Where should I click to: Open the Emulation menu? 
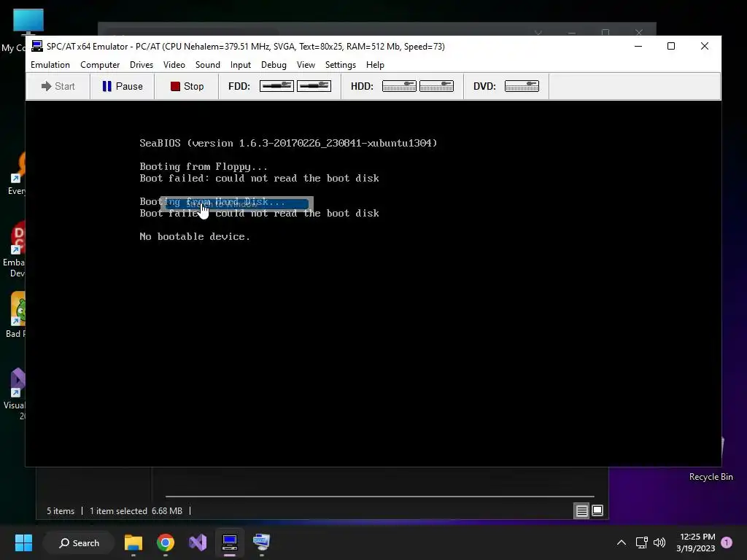coord(50,65)
